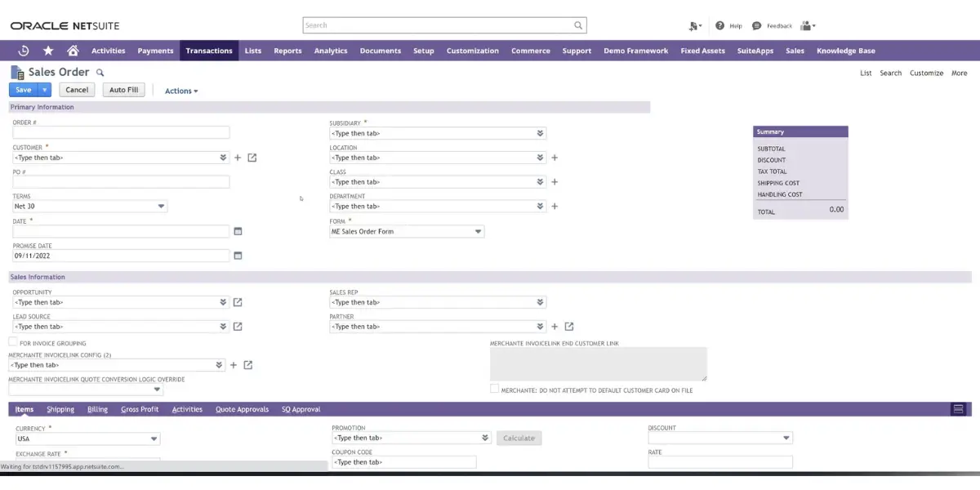Add a new Class with the plus icon

(555, 182)
